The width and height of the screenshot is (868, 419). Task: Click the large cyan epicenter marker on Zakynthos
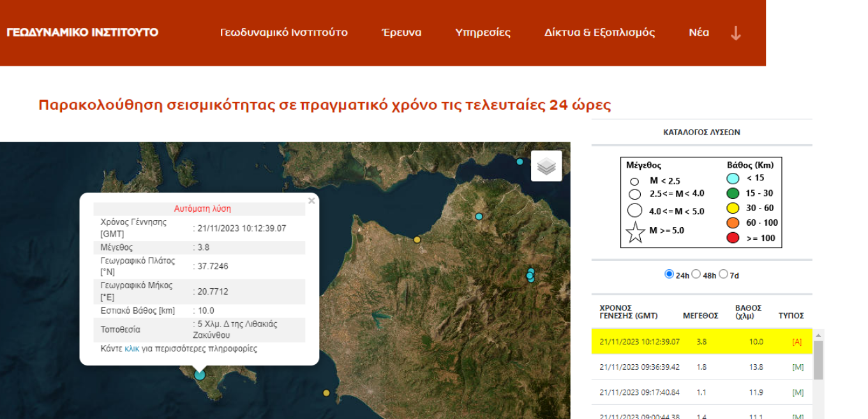click(x=200, y=374)
